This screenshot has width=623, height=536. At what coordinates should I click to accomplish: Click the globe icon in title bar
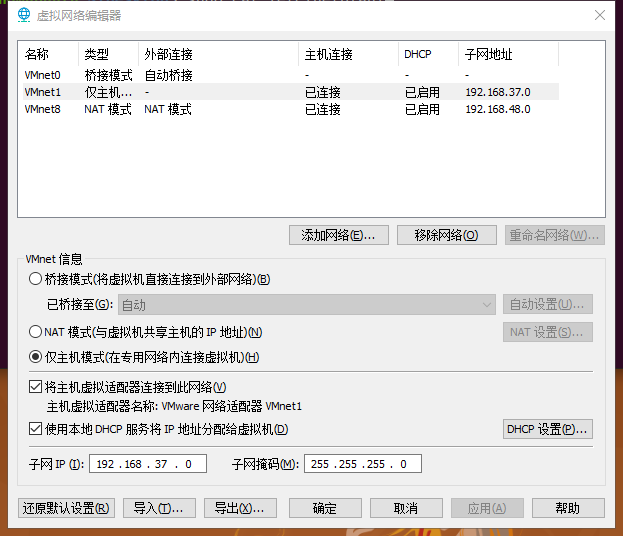point(24,15)
